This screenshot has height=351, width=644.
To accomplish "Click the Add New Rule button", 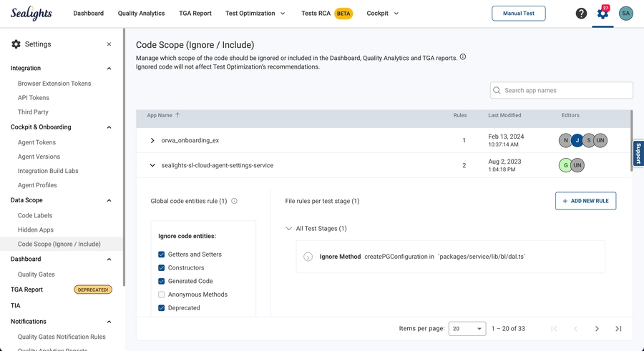I will click(x=585, y=201).
